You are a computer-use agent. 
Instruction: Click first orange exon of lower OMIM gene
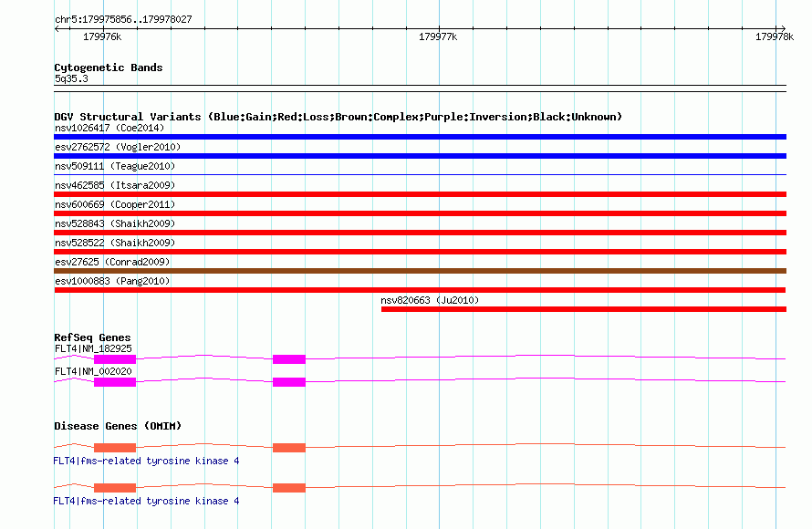click(x=115, y=488)
